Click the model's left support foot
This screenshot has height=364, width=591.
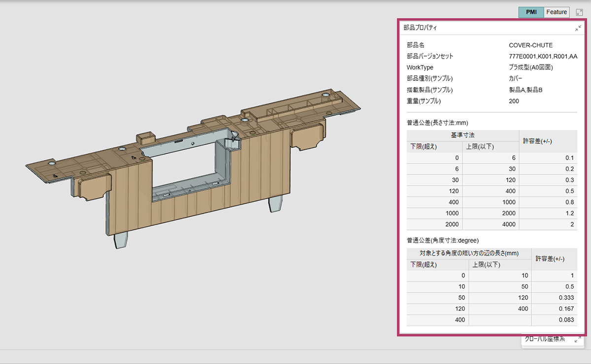pos(121,240)
